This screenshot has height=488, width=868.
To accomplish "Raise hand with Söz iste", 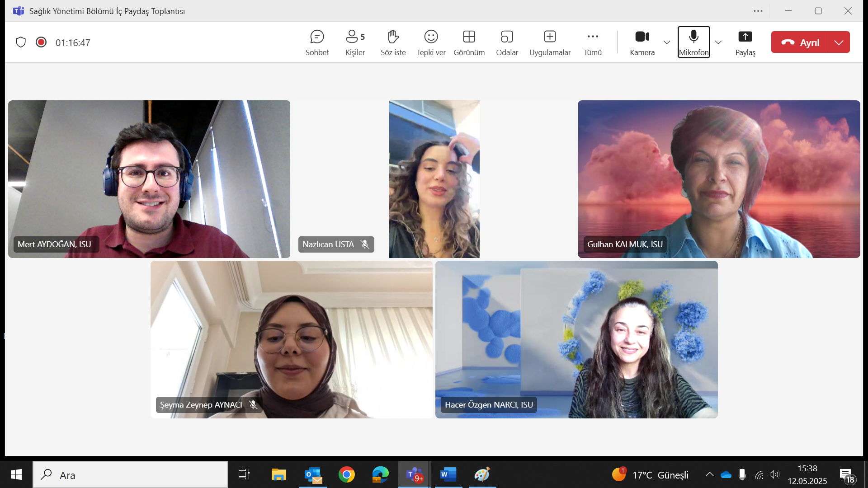I will (x=393, y=42).
